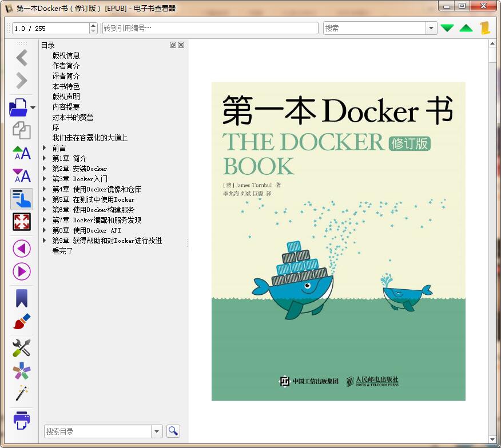The image size is (501, 448).
Task: Open preferences via the wrench and screwdriver icon
Action: (22, 348)
